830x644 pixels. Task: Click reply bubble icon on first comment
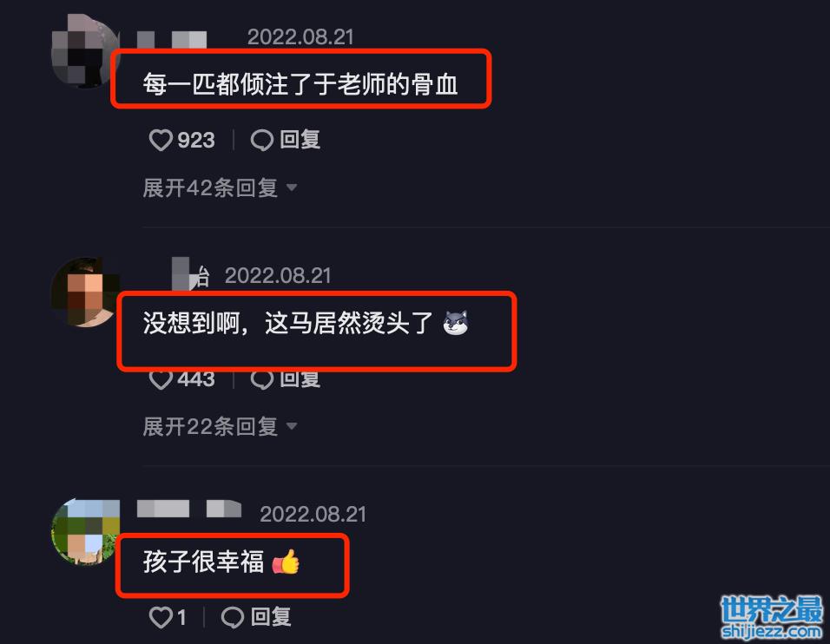tap(262, 141)
